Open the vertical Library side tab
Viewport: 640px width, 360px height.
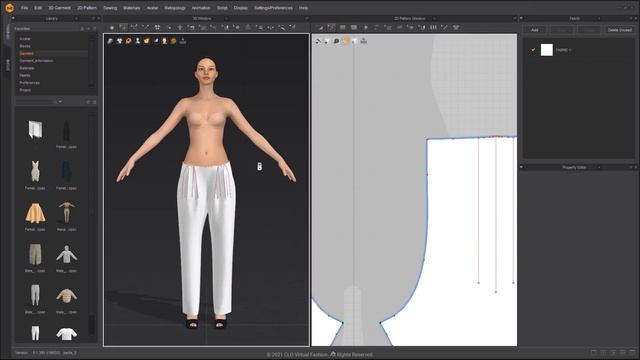click(x=7, y=31)
